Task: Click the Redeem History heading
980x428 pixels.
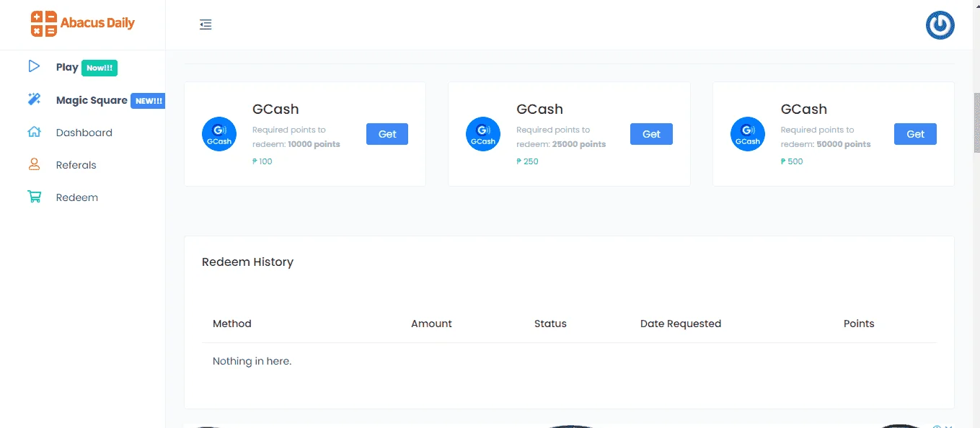Action: 247,262
